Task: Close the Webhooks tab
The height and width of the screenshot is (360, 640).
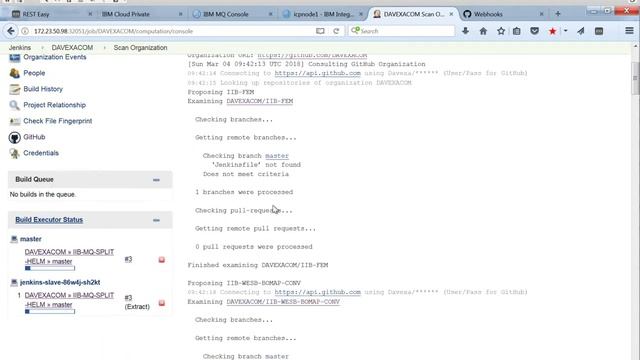Action: point(541,14)
